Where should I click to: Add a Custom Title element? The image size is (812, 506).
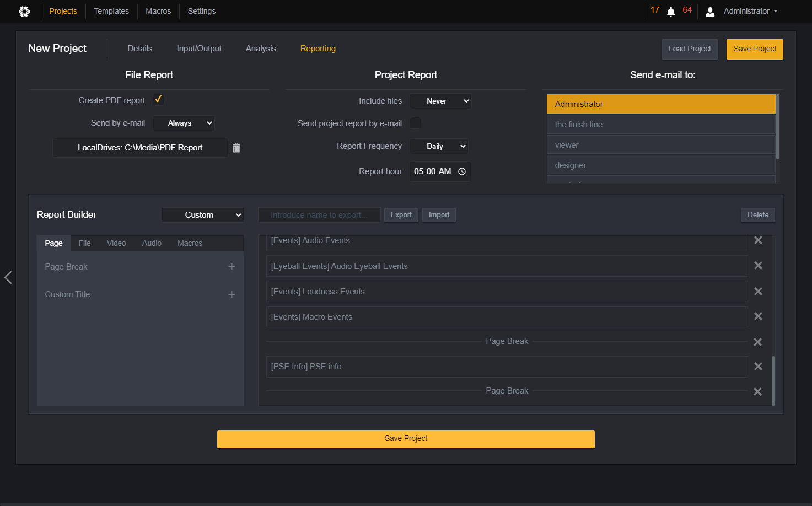click(x=232, y=294)
